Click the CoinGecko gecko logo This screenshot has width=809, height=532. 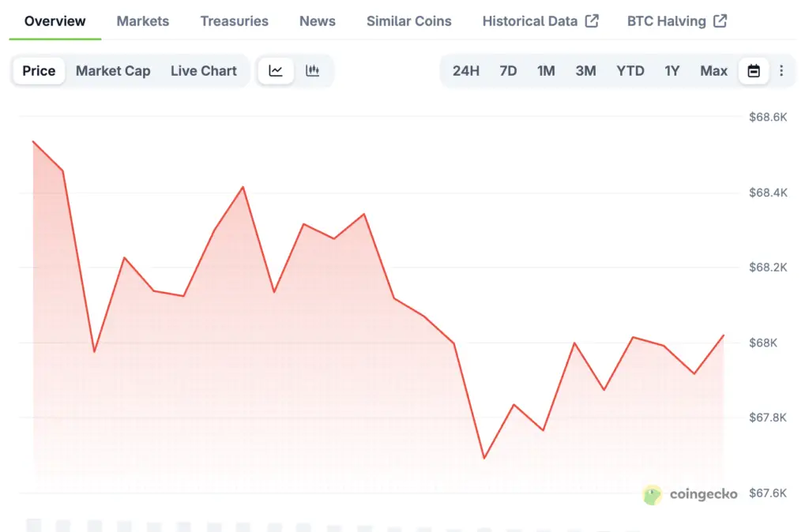click(x=653, y=495)
